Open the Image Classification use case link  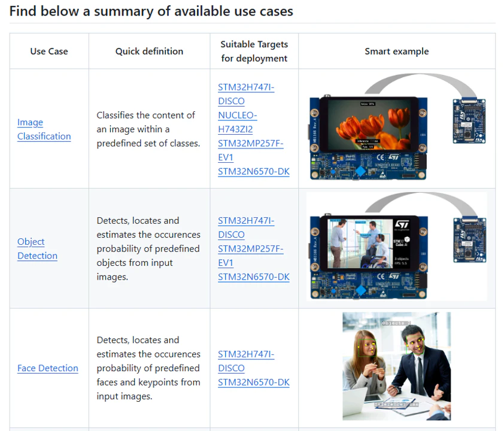pos(44,129)
